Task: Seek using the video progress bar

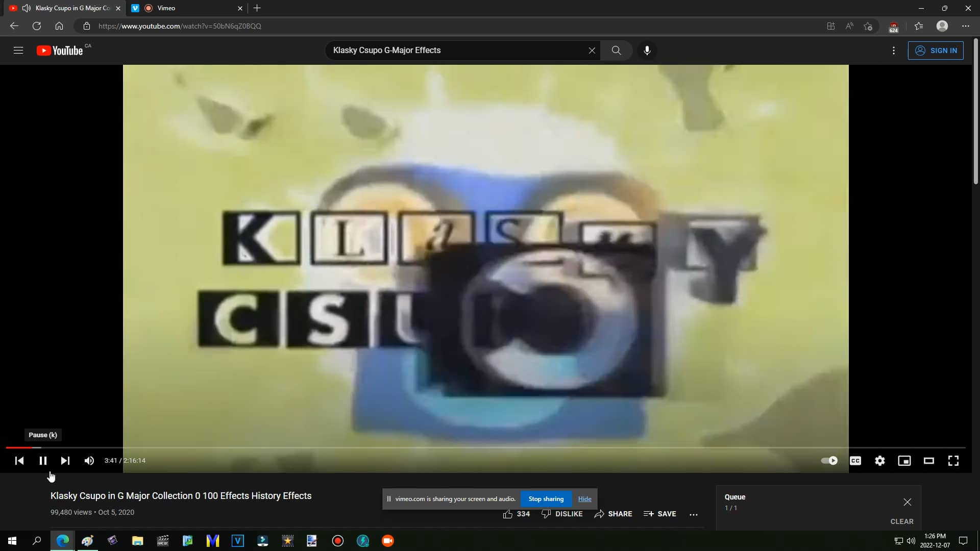Action: click(x=485, y=448)
